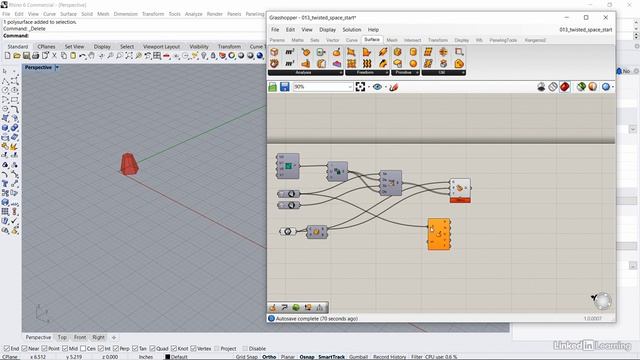Toggle the Near osnap checkbox
This screenshot has width=640, height=360.
(24, 349)
